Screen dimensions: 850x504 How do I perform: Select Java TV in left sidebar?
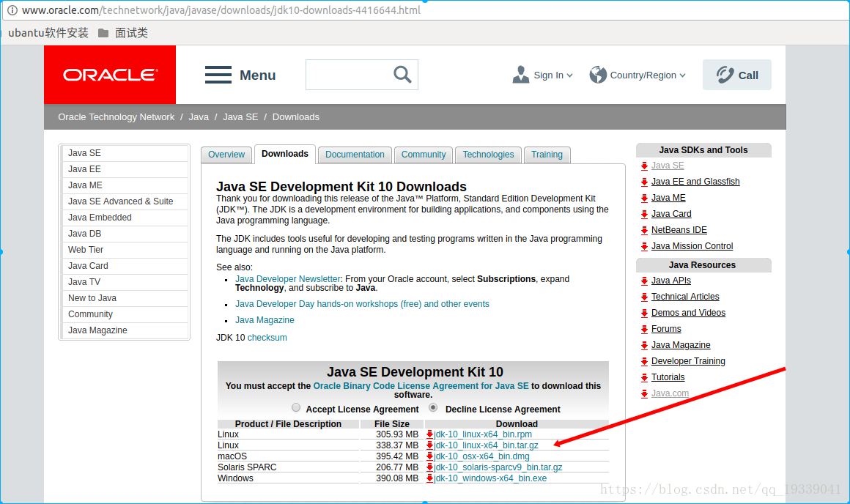(125, 282)
